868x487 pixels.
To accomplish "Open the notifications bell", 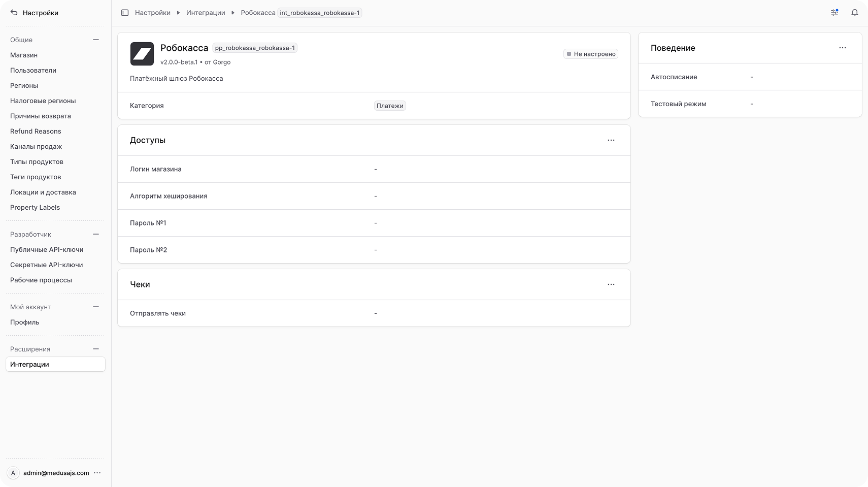I will [x=855, y=13].
